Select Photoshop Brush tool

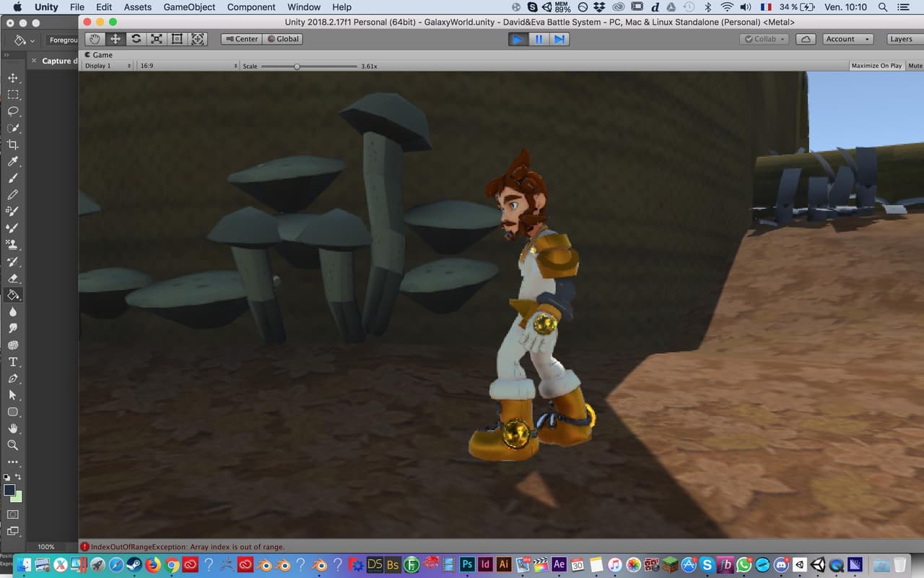click(x=13, y=178)
